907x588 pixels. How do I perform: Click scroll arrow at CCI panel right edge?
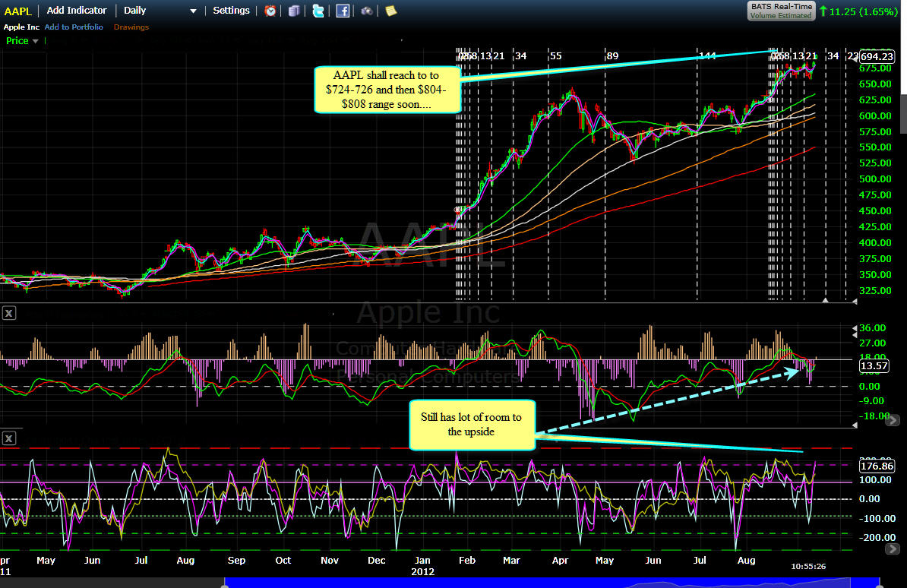click(893, 548)
